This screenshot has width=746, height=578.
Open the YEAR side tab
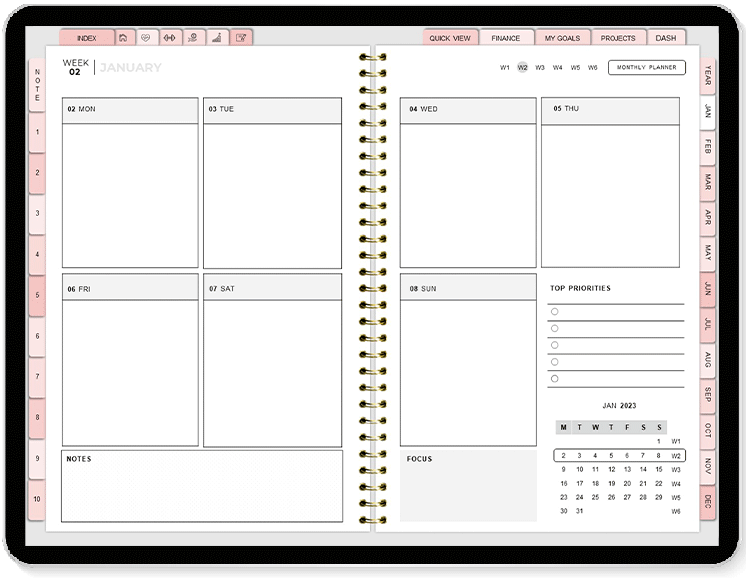[x=707, y=76]
